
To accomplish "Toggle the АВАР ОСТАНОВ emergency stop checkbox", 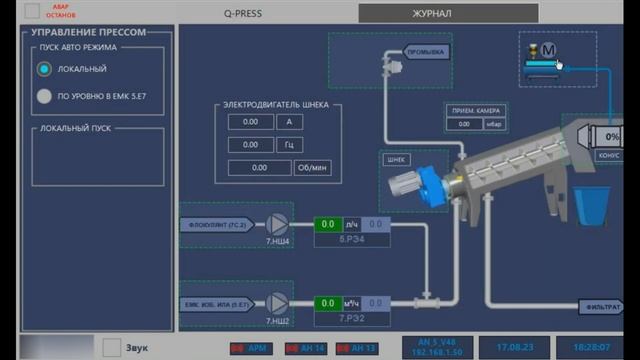I will [32, 11].
